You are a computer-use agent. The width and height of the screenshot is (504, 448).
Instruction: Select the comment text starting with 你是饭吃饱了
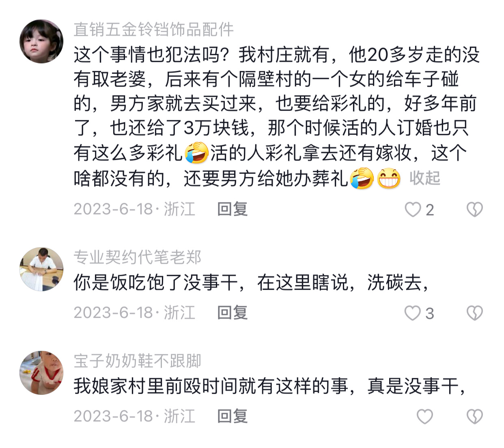[x=252, y=283]
